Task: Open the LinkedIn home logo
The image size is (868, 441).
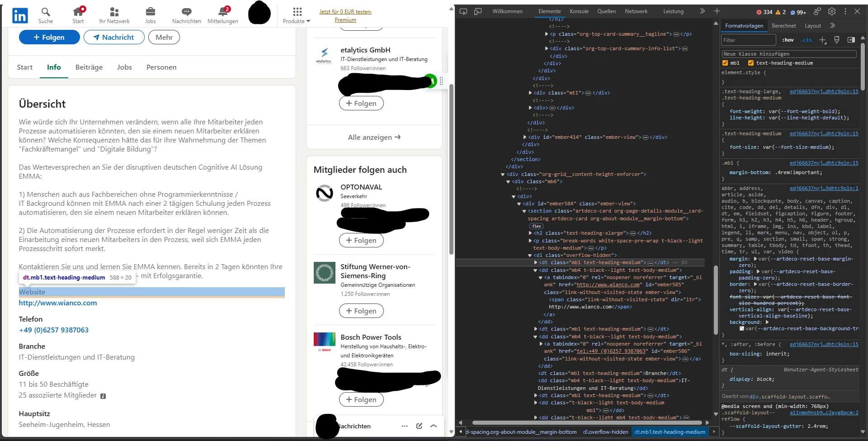Action: click(19, 16)
